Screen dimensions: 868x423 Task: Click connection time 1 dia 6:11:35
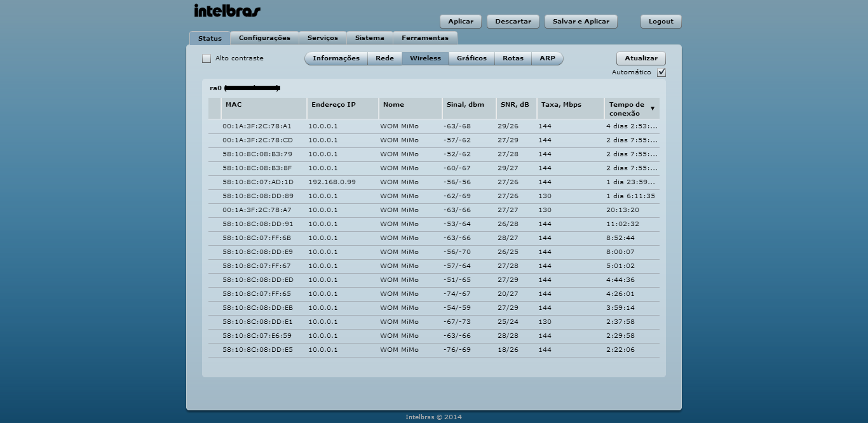pyautogui.click(x=630, y=196)
